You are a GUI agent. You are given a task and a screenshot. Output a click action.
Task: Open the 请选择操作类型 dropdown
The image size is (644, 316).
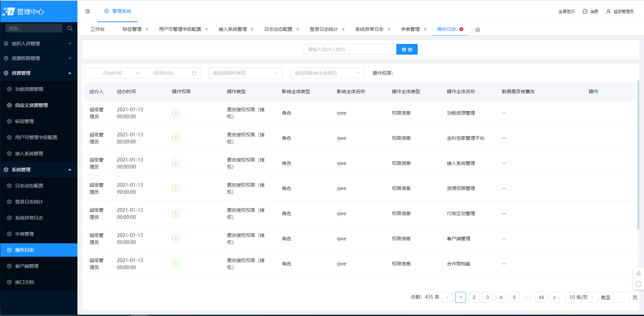tap(246, 73)
